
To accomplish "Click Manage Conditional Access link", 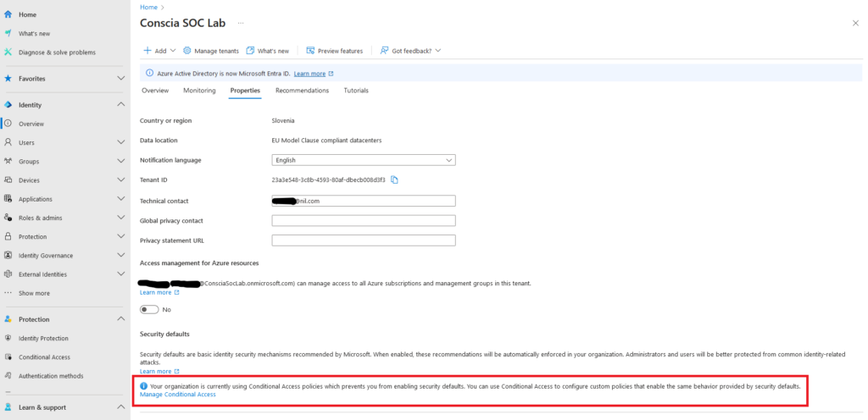I will [178, 395].
